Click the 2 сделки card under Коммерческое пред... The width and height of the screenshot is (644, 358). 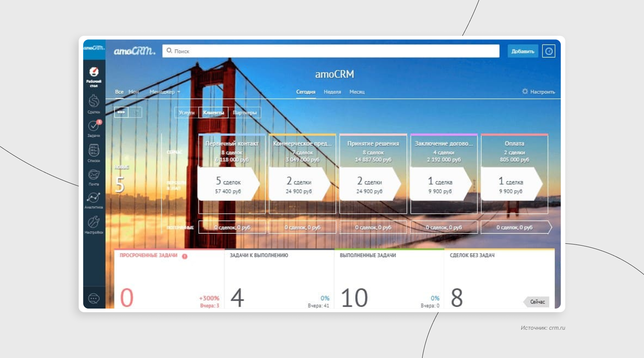[299, 184]
